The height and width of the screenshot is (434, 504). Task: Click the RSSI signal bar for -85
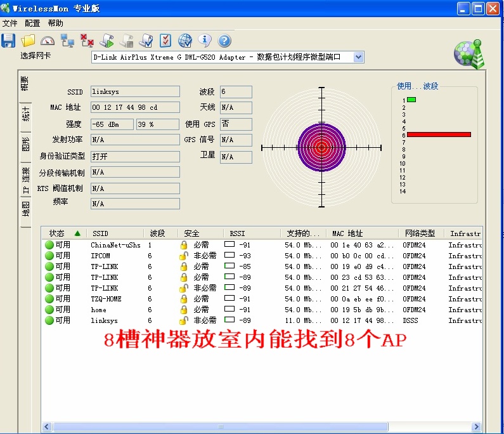coord(229,266)
